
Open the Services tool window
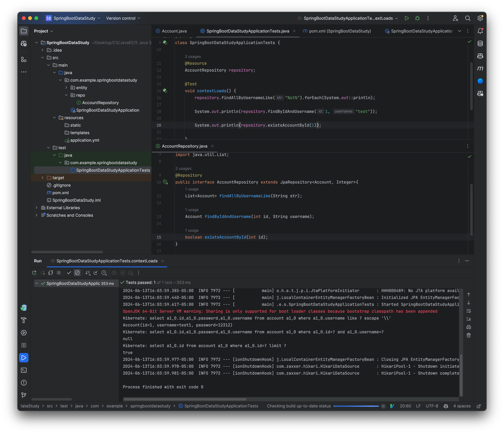point(24,333)
